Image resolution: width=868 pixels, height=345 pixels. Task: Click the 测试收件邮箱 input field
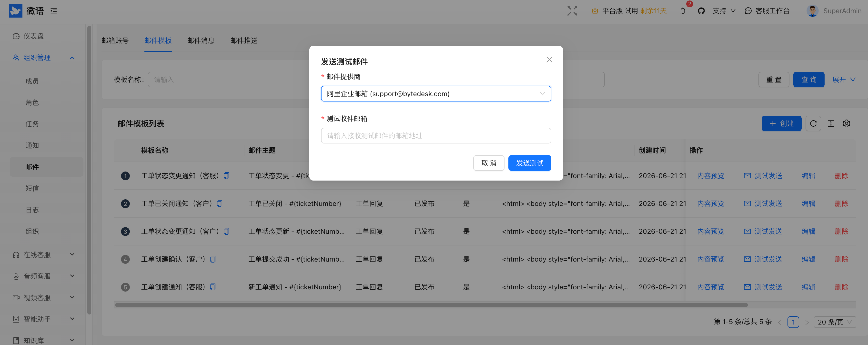(x=436, y=136)
